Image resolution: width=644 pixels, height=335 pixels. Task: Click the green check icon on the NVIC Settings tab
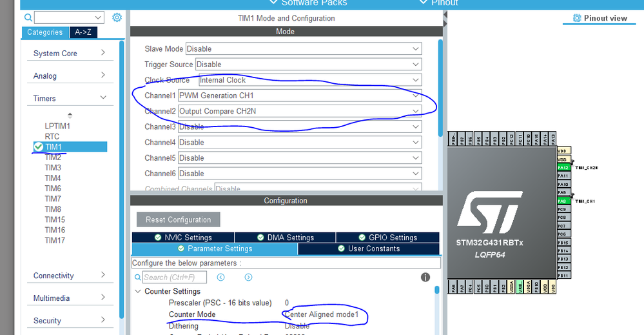click(158, 237)
